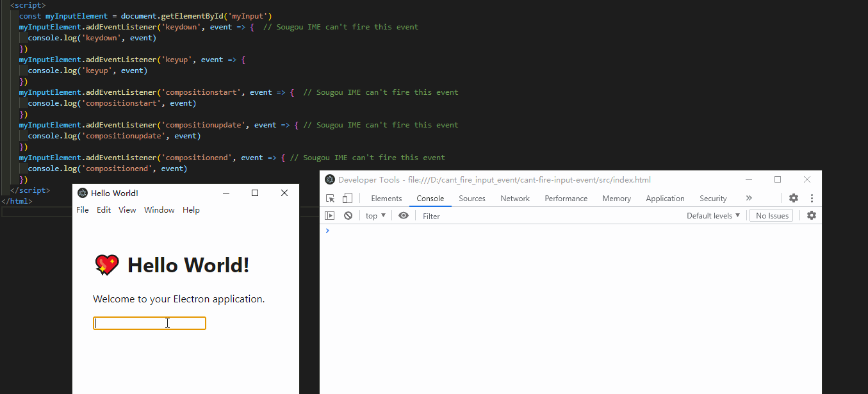Click the Hello World! heading text
Screen dimensions: 868x394
tap(188, 265)
